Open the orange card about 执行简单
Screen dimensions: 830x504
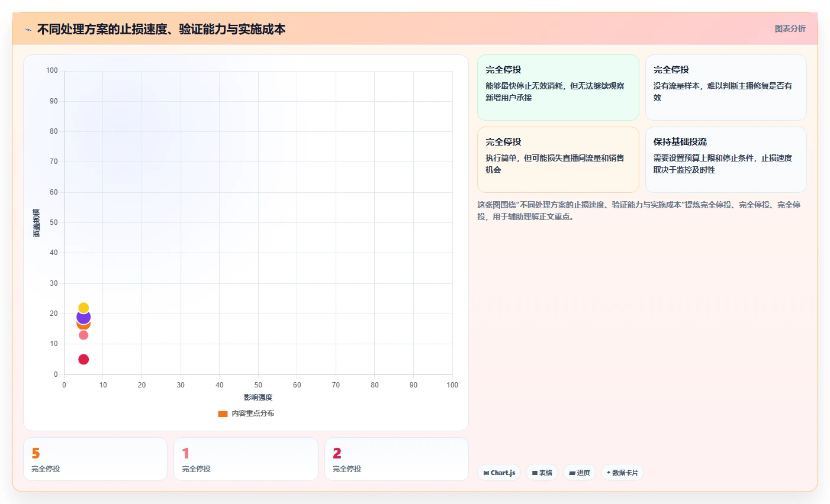pyautogui.click(x=558, y=160)
